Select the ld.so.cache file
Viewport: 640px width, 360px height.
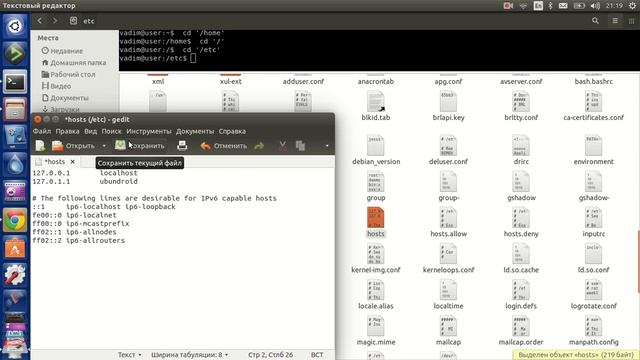(x=521, y=259)
